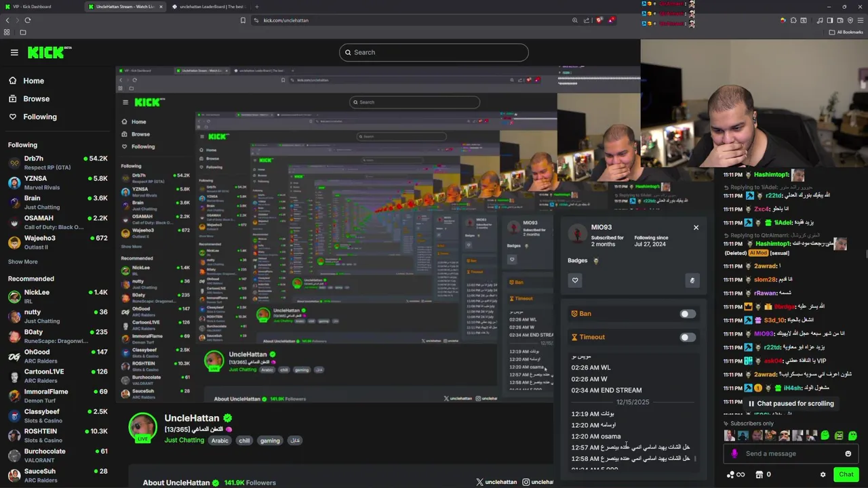Go back in browser history
868x488 pixels.
(x=7, y=20)
